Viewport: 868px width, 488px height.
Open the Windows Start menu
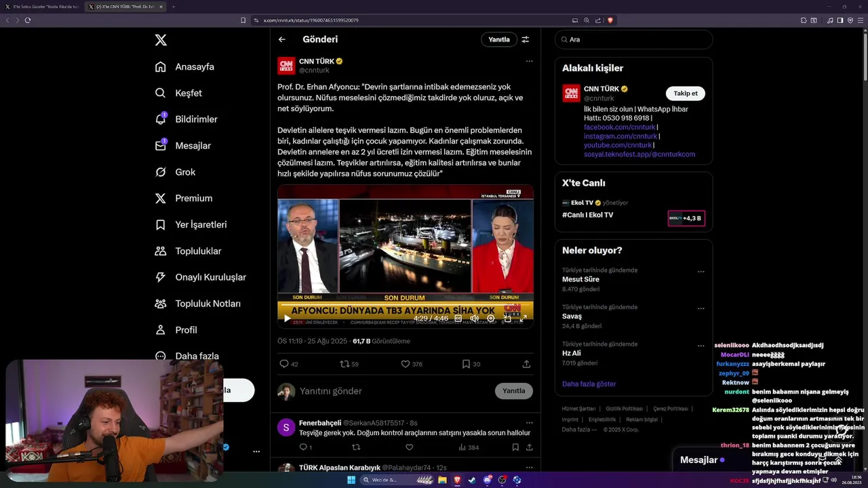[x=351, y=480]
